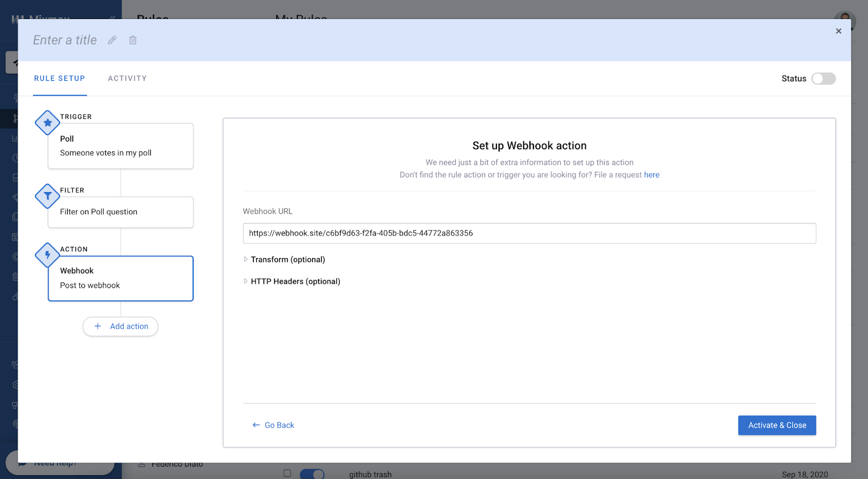Image resolution: width=868 pixels, height=479 pixels.
Task: Delete the rule via trash icon
Action: [133, 40]
